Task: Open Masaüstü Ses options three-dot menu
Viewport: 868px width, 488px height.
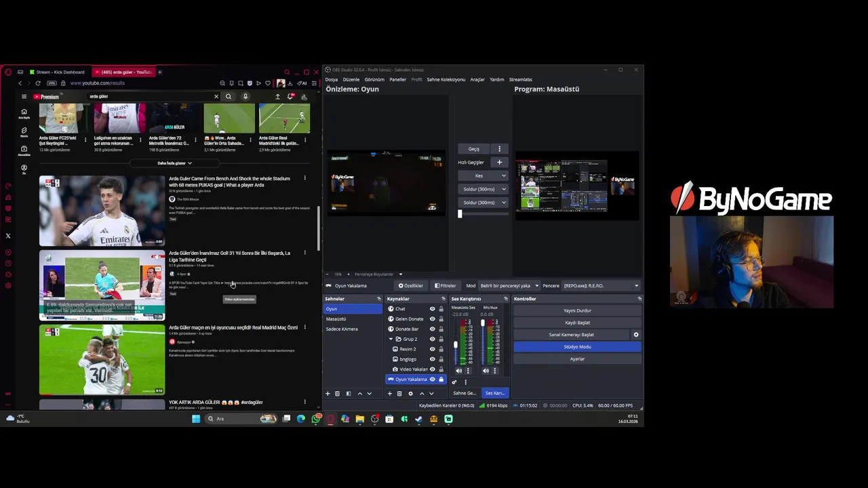Action: [467, 371]
